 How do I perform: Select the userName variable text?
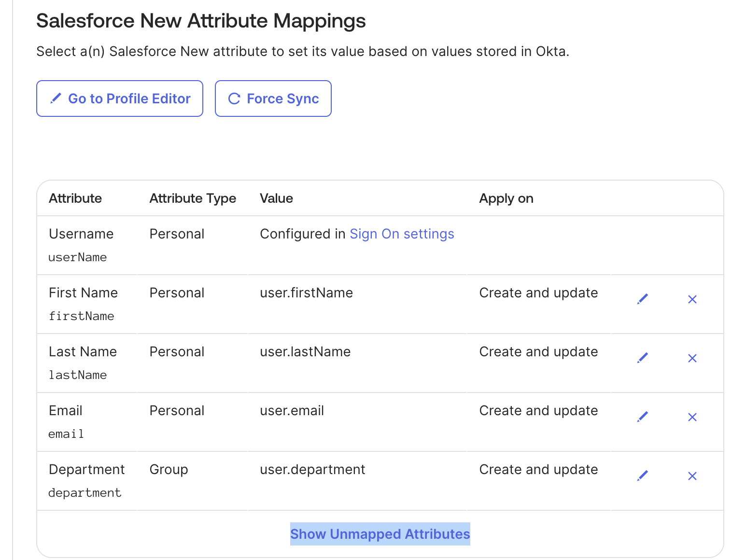[x=78, y=257]
